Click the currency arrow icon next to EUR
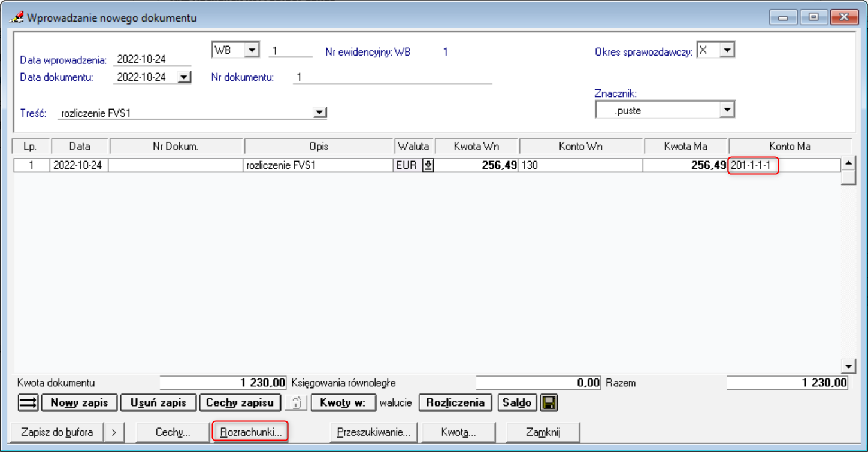The width and height of the screenshot is (868, 452). pos(428,166)
